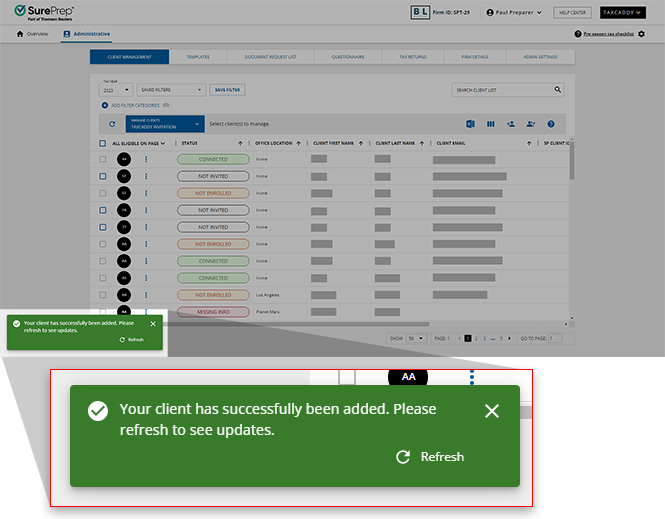This screenshot has height=519, width=665.
Task: Click the magnifier icon in Search Client List
Action: [557, 90]
